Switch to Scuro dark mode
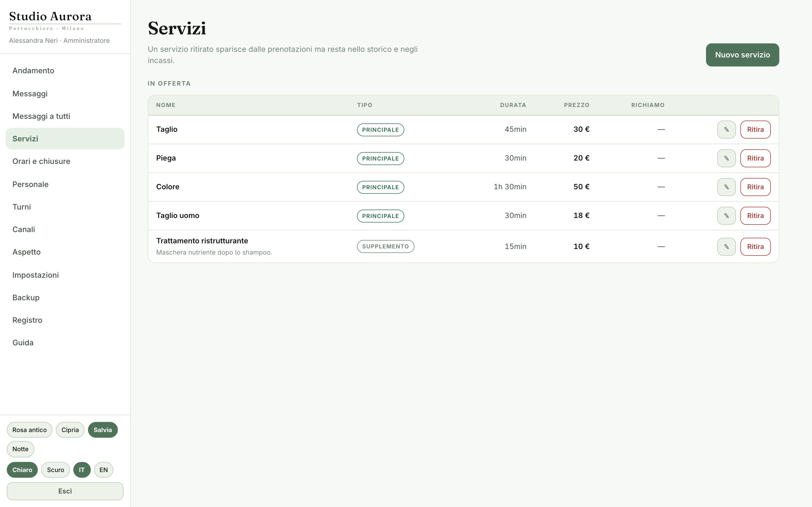812x507 pixels. 55,470
